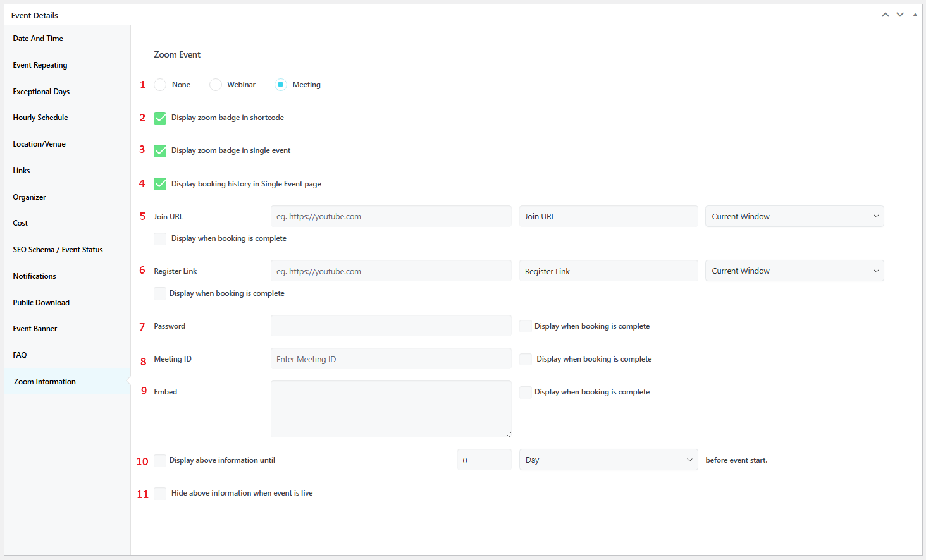Open the Event Banner tab
926x560 pixels.
35,329
